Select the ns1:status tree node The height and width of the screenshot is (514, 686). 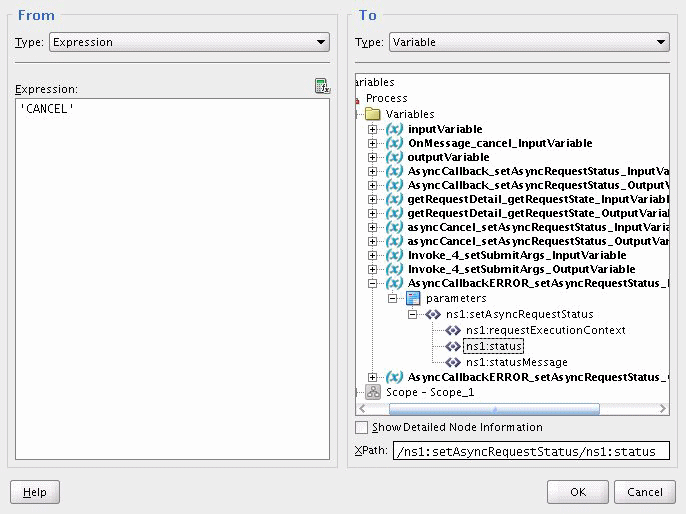tap(493, 346)
